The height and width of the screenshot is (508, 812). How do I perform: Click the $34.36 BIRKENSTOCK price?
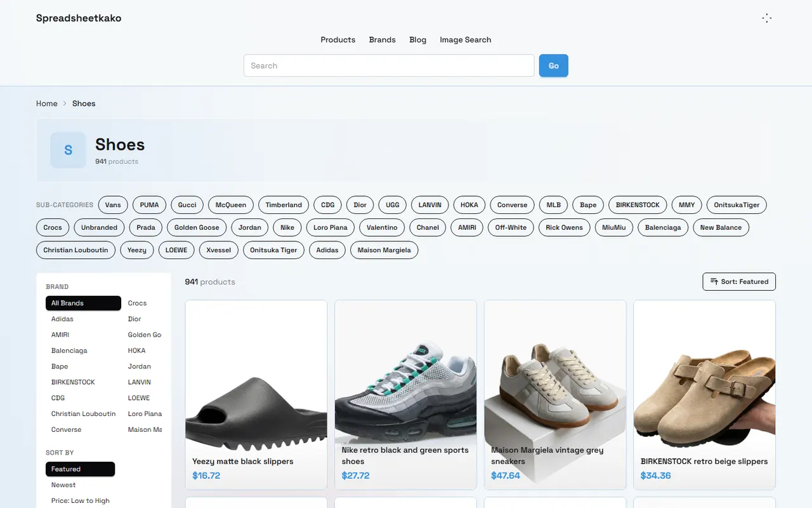point(655,476)
